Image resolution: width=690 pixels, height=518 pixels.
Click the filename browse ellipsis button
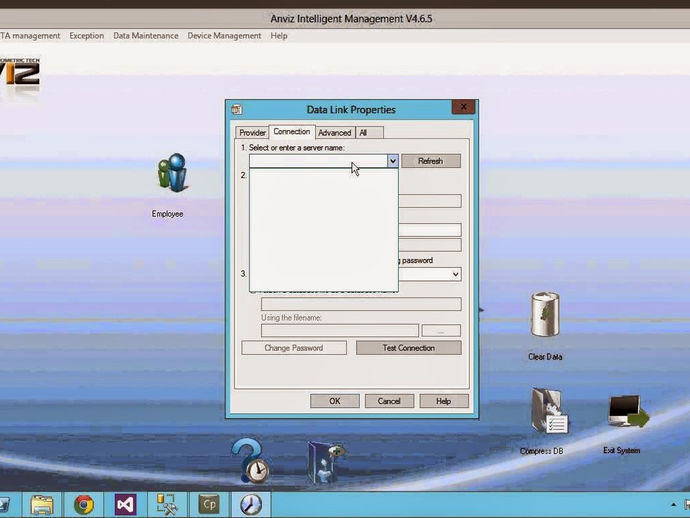441,331
